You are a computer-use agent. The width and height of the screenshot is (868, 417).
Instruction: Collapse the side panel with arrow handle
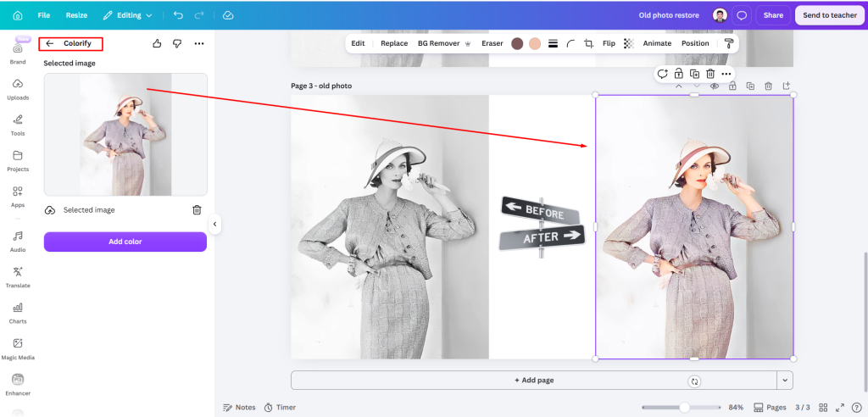tap(214, 225)
